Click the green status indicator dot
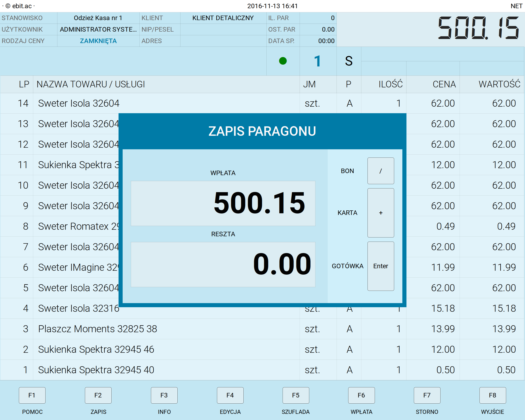Screen dimensions: 525x420 pos(283,61)
